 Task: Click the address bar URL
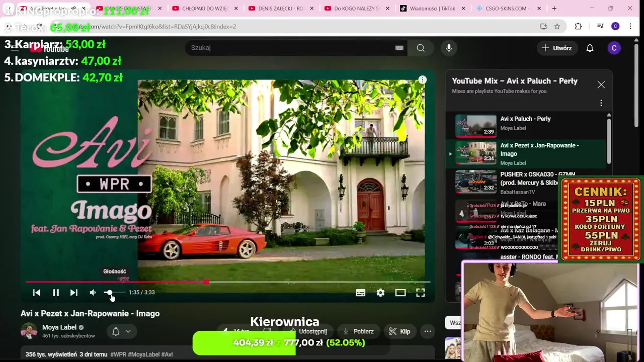click(151, 26)
